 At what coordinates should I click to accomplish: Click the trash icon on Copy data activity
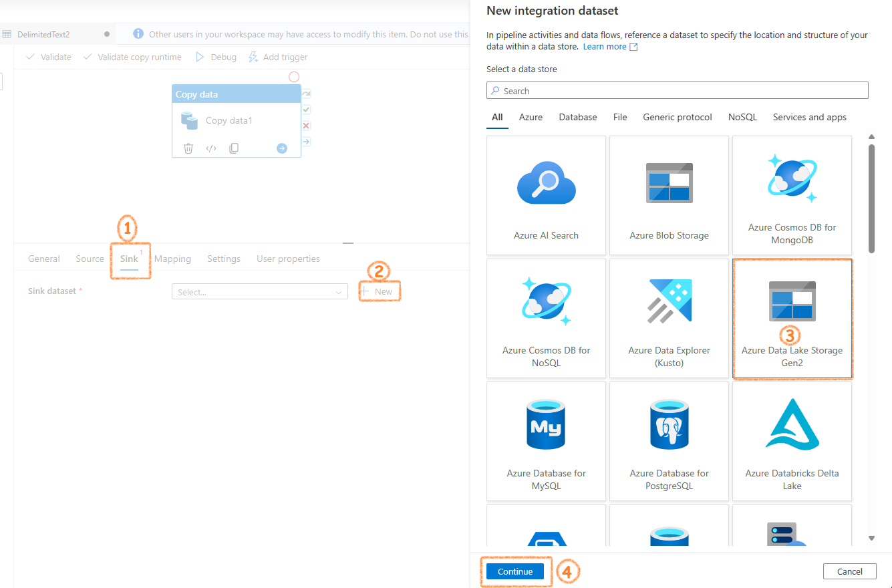[x=188, y=148]
